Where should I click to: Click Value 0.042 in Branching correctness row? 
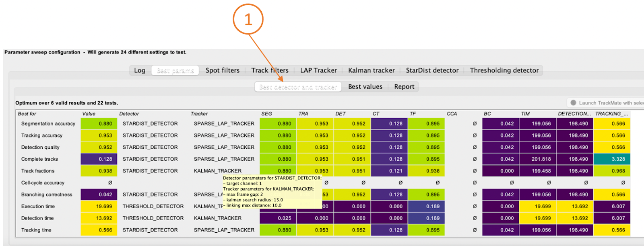pyautogui.click(x=99, y=195)
